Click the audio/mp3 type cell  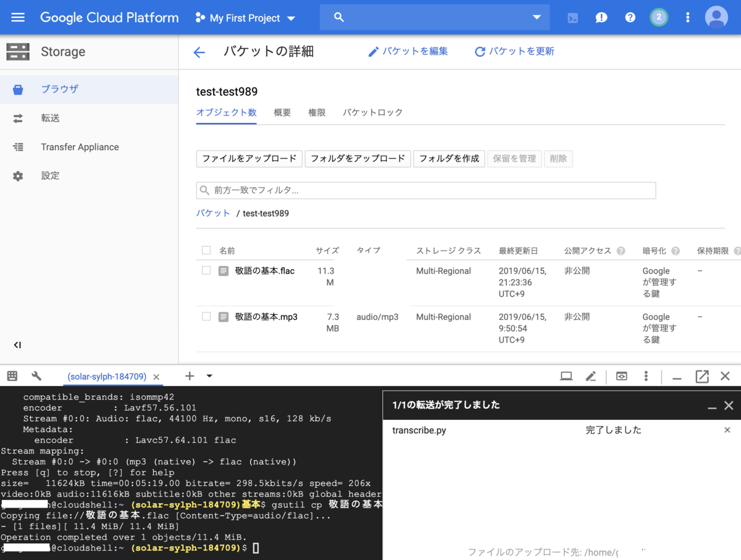pyautogui.click(x=377, y=317)
